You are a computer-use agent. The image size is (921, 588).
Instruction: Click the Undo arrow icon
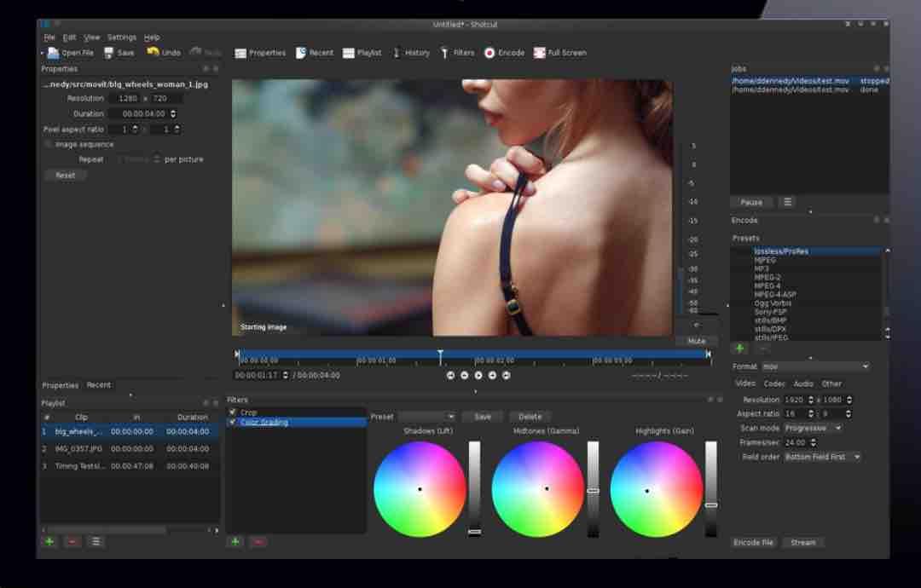153,52
